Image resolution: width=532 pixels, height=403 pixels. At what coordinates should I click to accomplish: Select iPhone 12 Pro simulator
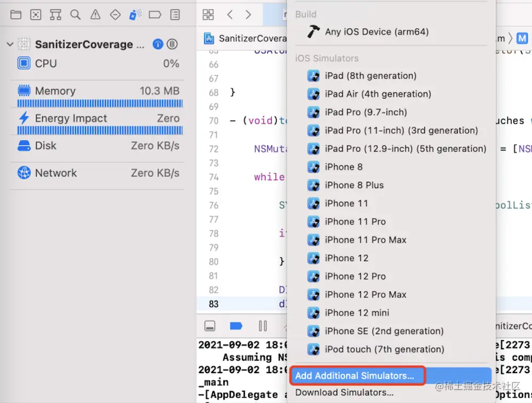[391, 277]
